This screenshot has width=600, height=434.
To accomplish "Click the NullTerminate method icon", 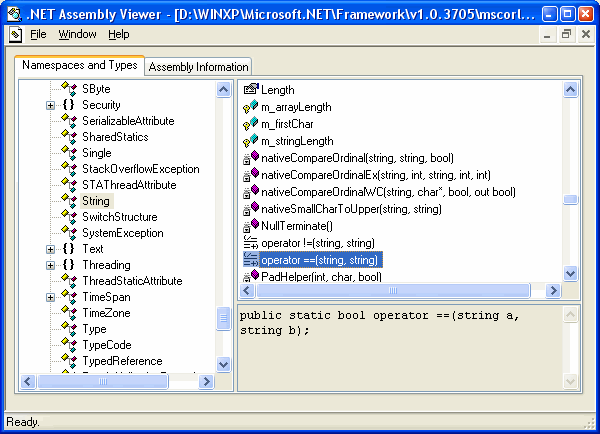I will [x=251, y=225].
